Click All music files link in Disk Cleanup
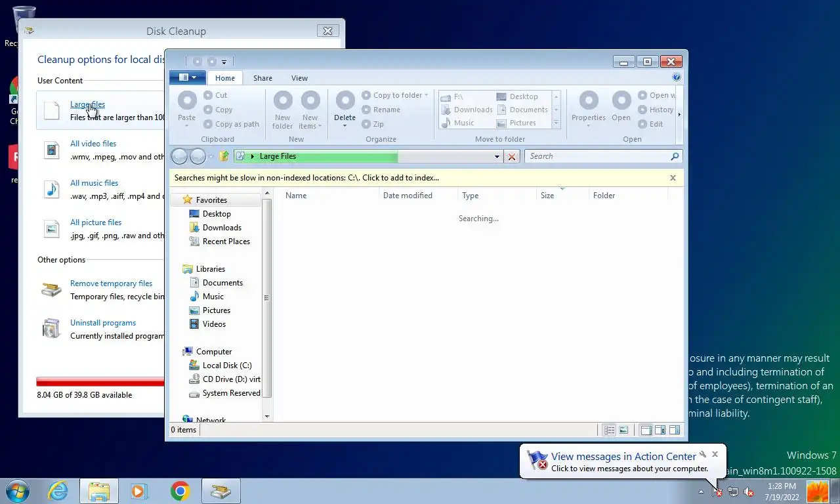Image resolution: width=840 pixels, height=504 pixels. pyautogui.click(x=94, y=183)
